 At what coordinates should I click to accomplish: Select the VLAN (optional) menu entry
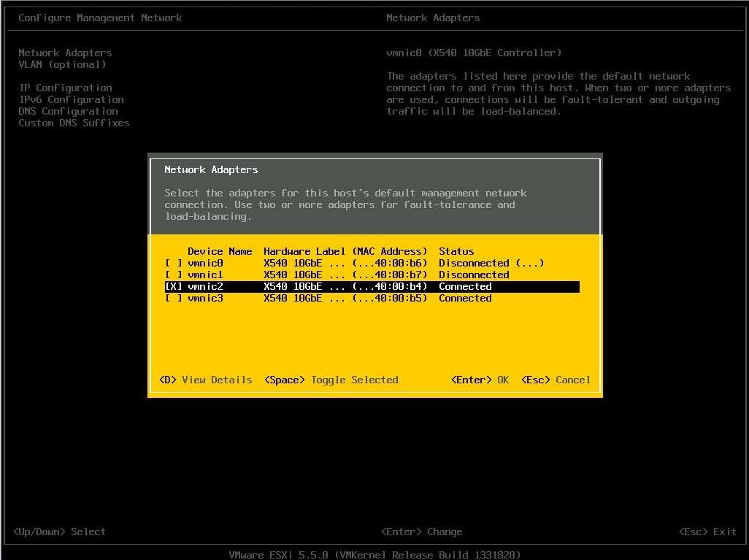coord(62,64)
